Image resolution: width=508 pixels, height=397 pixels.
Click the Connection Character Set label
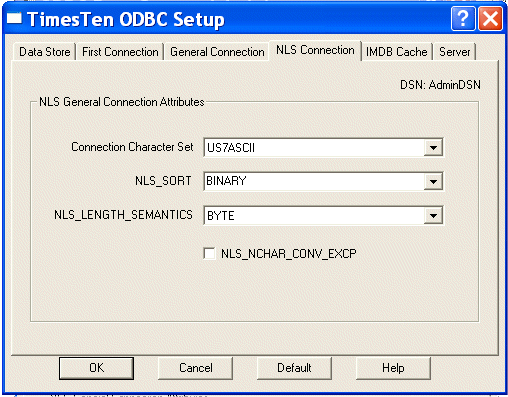(132, 147)
